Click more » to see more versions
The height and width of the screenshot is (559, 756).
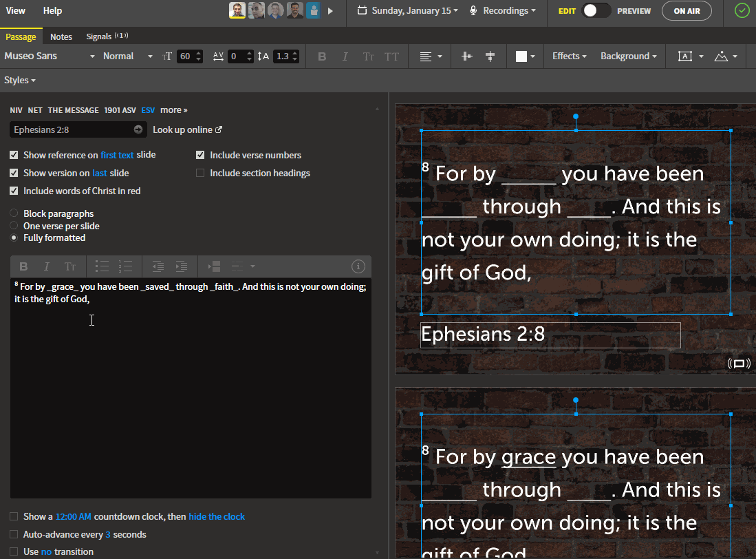(173, 110)
